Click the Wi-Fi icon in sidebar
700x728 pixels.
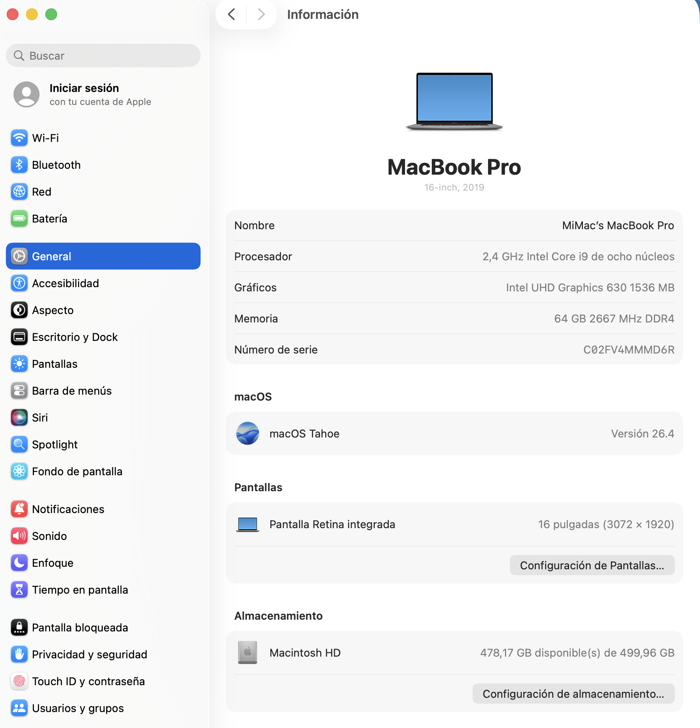click(19, 138)
